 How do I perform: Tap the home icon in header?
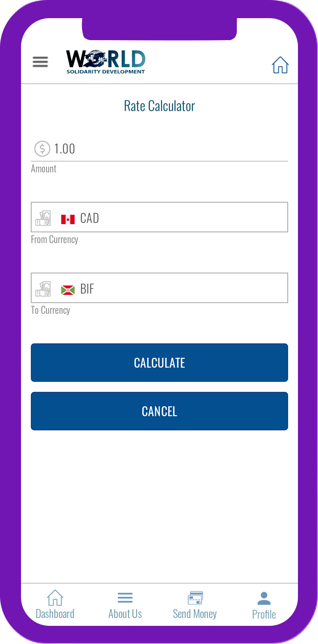pos(280,64)
